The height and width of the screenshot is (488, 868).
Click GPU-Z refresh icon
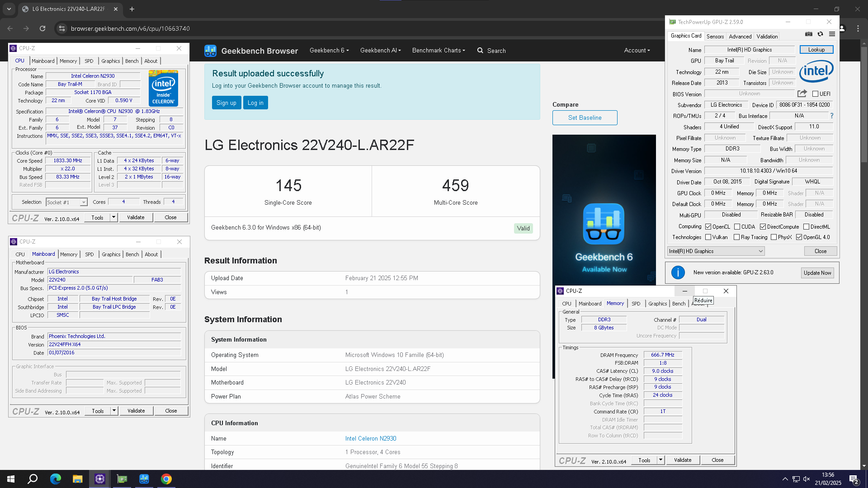pyautogui.click(x=820, y=34)
